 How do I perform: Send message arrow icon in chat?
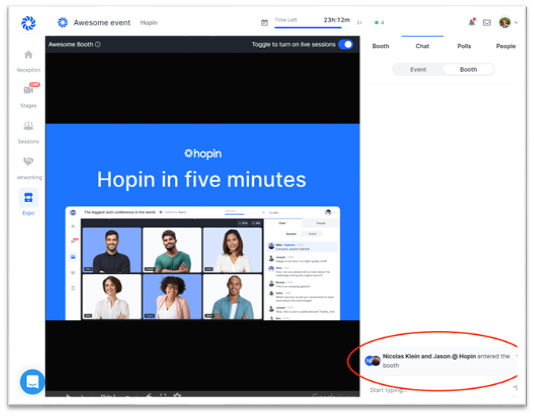(x=515, y=388)
